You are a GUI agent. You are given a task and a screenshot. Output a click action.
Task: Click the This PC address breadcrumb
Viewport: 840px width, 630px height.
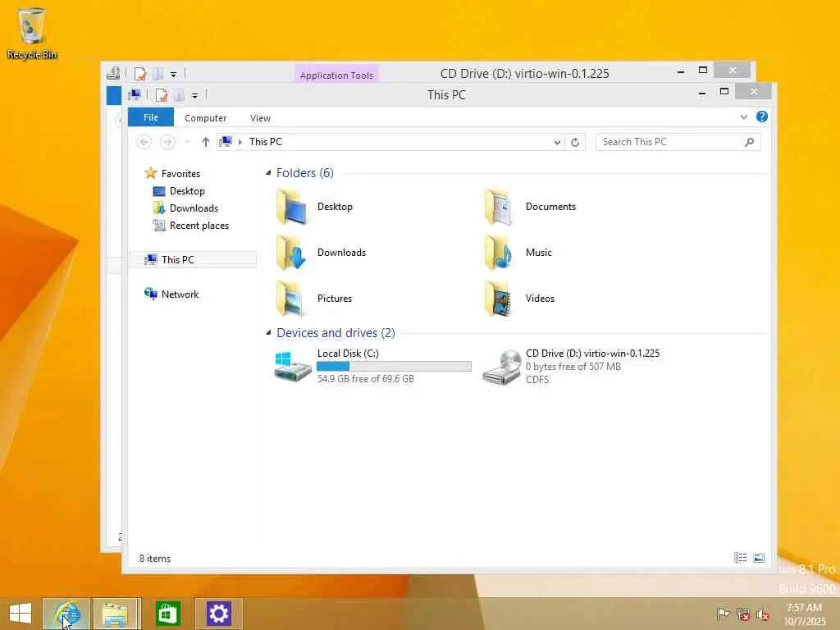[x=265, y=142]
